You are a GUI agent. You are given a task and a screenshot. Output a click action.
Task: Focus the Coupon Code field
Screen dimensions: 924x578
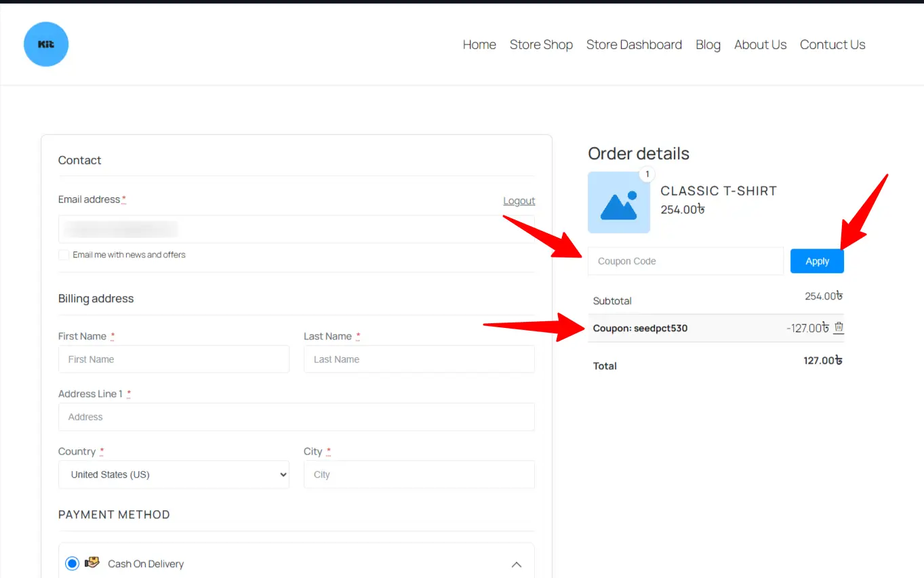(685, 261)
